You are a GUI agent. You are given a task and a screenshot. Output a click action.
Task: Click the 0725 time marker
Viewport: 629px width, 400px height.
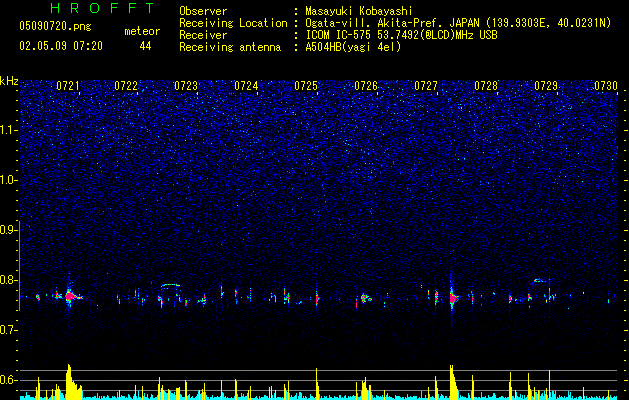pos(306,86)
